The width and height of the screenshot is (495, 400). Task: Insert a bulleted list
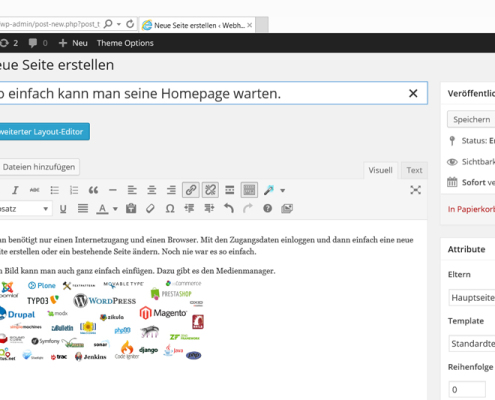[55, 190]
